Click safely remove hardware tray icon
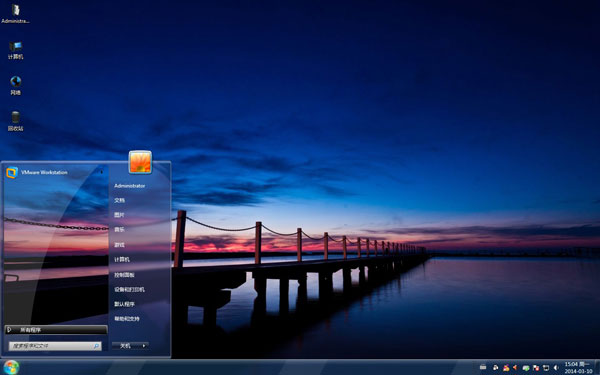 526,368
